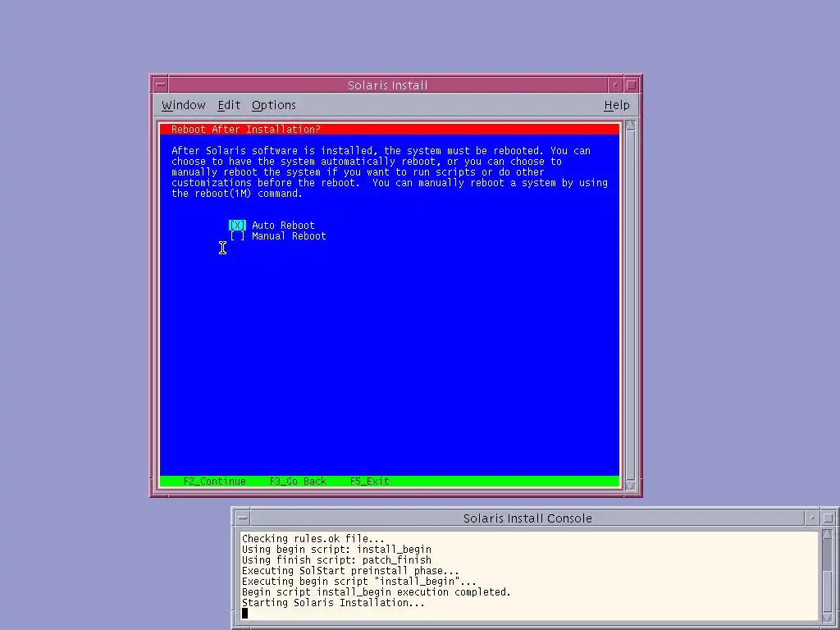The image size is (840, 630).
Task: Maximize the Solaris Install Console window
Action: [829, 518]
